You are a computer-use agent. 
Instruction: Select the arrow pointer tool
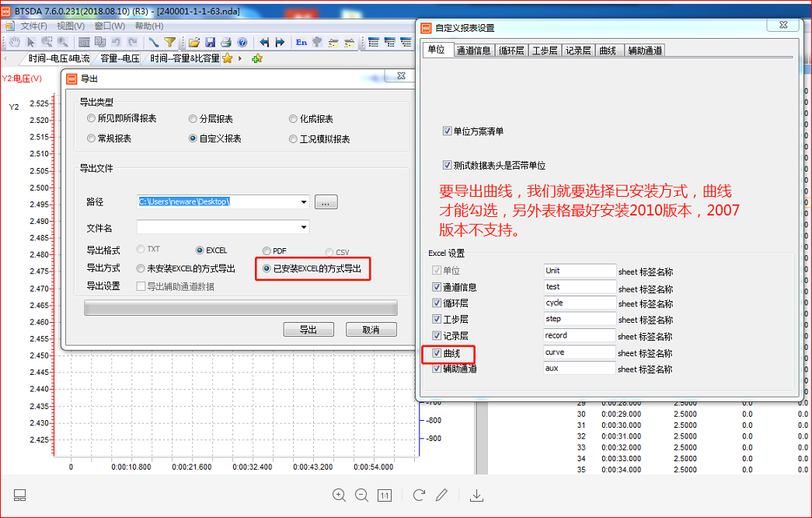pos(30,42)
